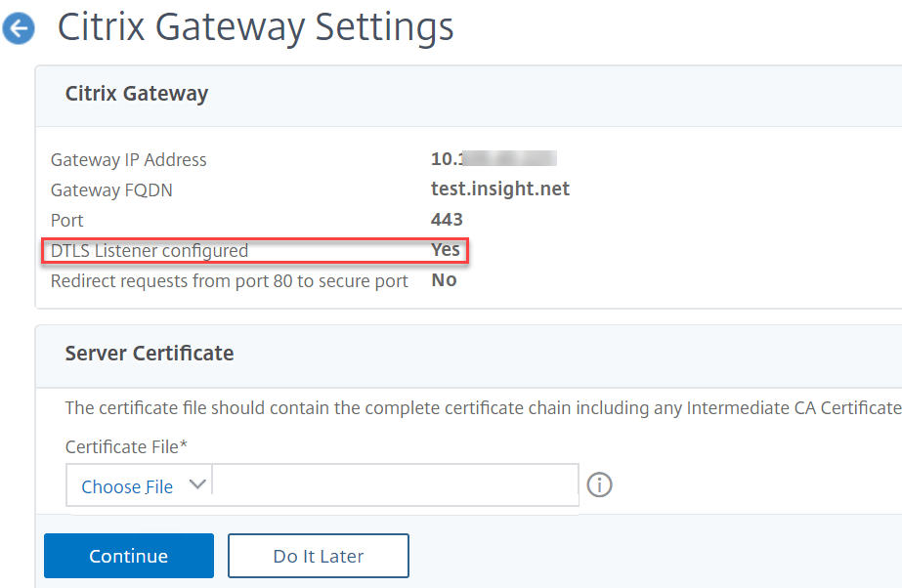Go back using the blue arrow icon
902x588 pixels.
click(x=19, y=29)
